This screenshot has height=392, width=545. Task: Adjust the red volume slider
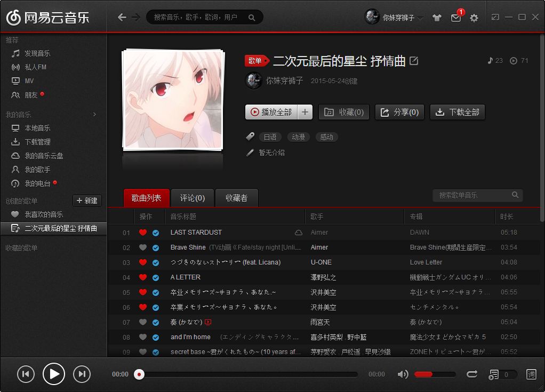tap(435, 374)
